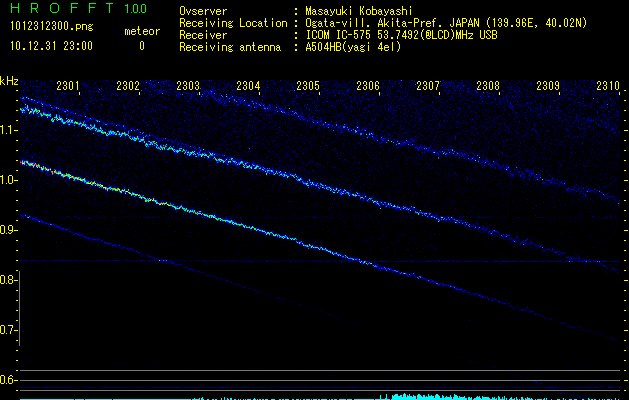Click the meteor count value 0

point(142,46)
